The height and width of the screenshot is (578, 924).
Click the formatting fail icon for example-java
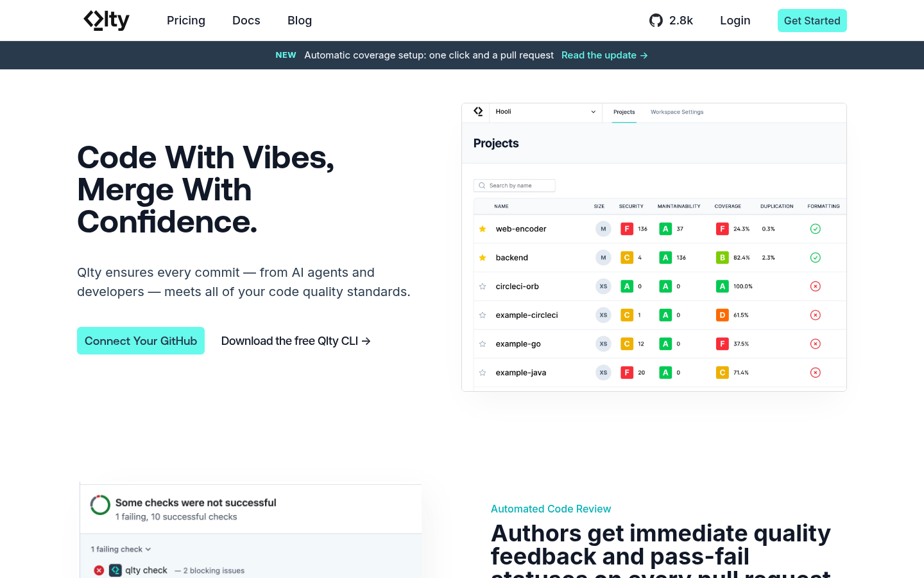click(816, 372)
